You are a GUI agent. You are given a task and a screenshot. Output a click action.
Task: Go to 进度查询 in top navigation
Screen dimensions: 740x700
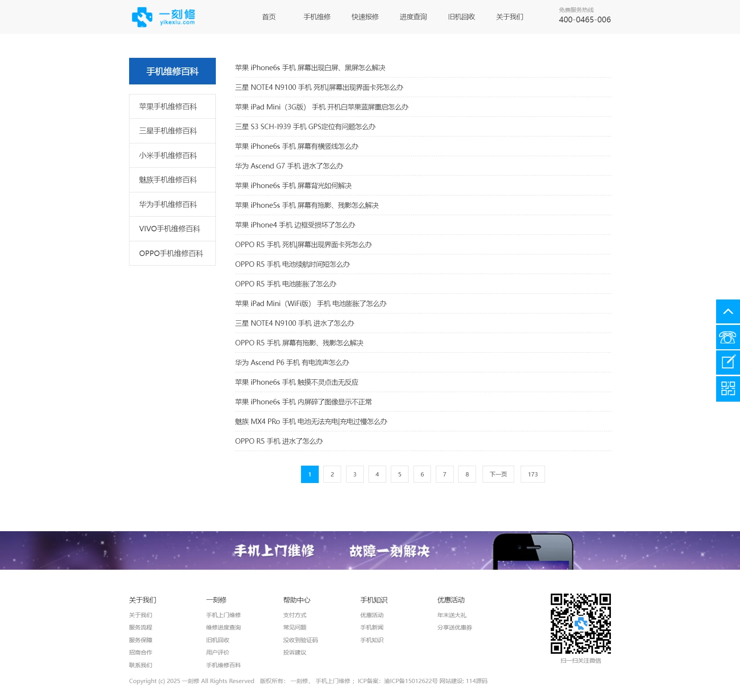[413, 17]
